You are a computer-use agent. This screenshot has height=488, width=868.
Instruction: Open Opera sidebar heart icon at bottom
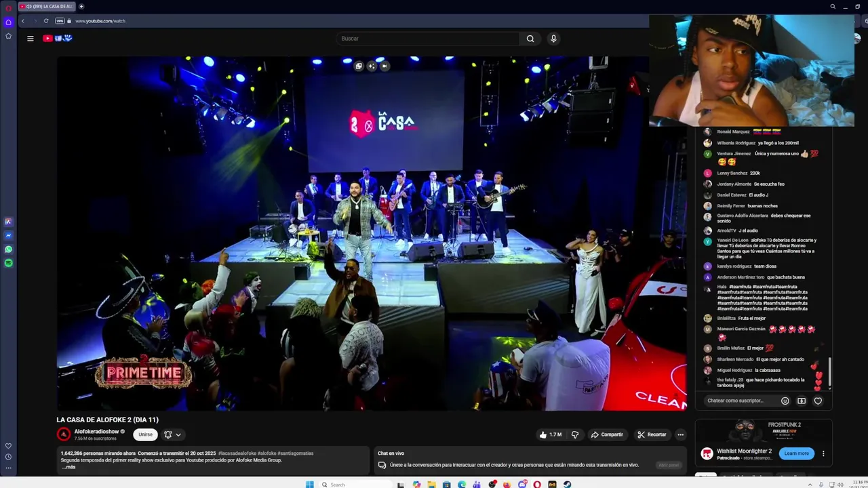(8, 446)
